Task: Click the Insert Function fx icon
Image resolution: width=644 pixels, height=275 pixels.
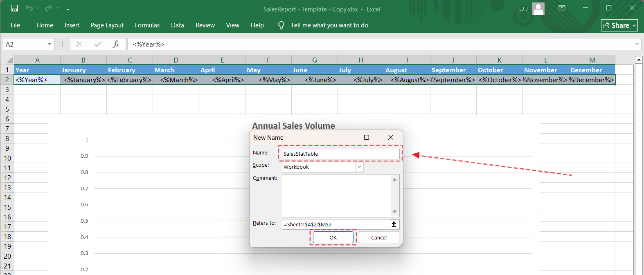Action: coord(116,44)
